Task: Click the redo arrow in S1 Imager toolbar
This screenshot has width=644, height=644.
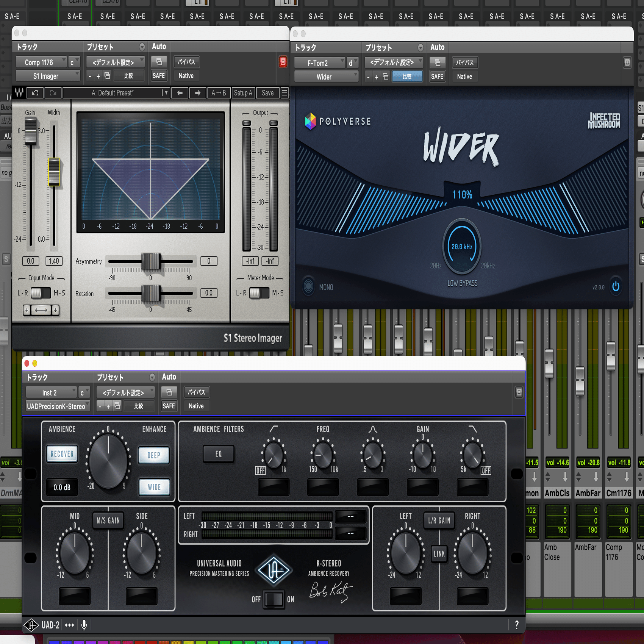Action: (x=53, y=93)
